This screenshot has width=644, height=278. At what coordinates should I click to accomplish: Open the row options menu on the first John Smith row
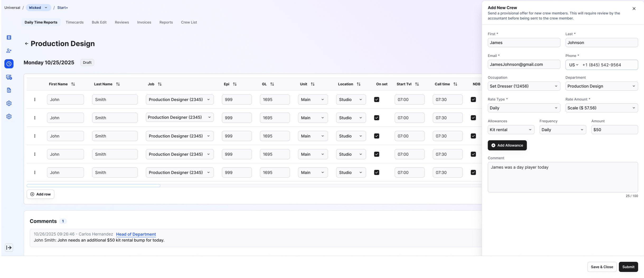click(35, 99)
